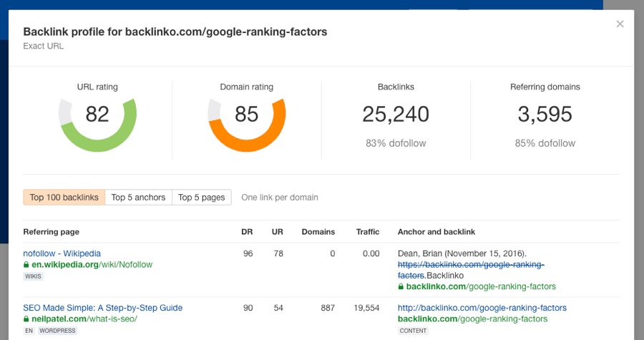
Task: Click the green URL rating donut chart
Action: click(97, 115)
